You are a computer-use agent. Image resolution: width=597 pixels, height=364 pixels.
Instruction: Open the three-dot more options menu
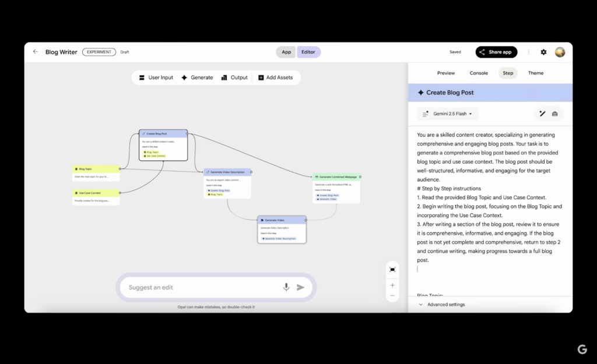pyautogui.click(x=528, y=52)
